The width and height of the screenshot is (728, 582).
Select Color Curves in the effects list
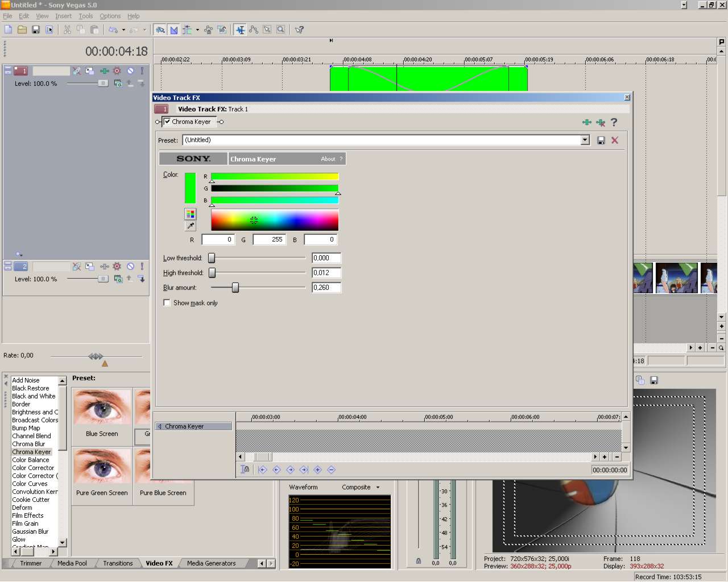click(30, 484)
